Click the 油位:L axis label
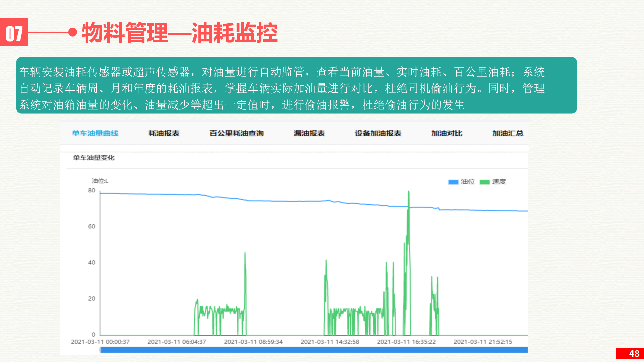Screen dimensions: 644x362 tap(100, 181)
